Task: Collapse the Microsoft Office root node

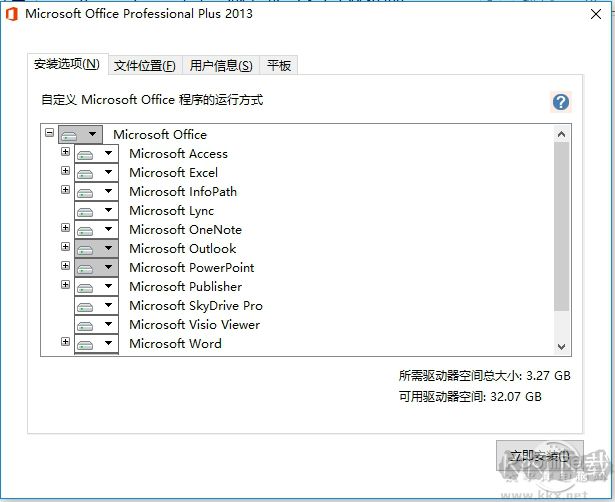Action: pos(49,132)
